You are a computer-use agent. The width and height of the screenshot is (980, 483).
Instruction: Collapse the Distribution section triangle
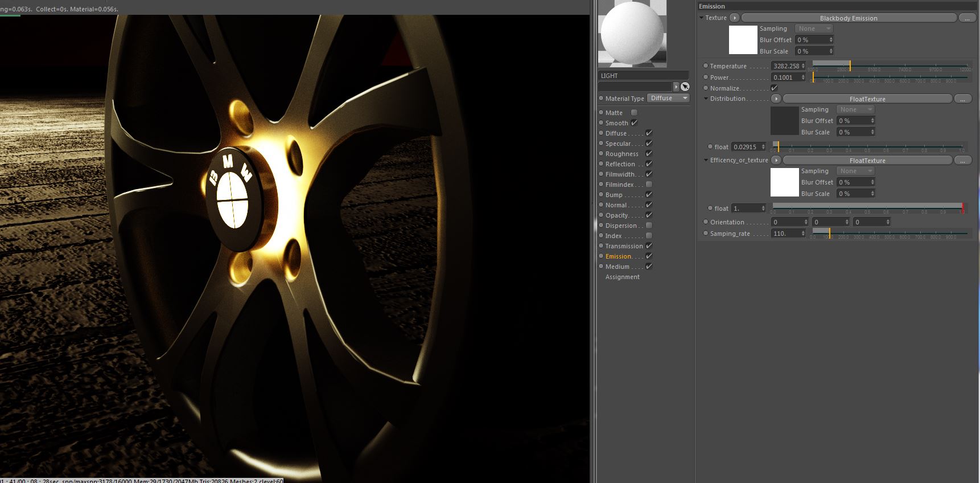tap(706, 99)
